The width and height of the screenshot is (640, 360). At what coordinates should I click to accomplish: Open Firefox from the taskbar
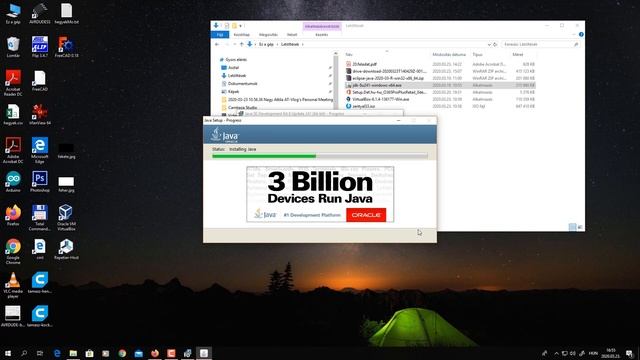pos(155,353)
